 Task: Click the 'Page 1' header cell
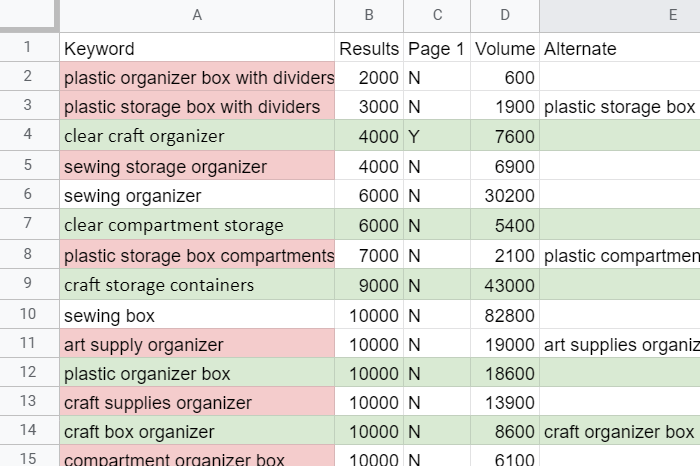click(x=437, y=47)
